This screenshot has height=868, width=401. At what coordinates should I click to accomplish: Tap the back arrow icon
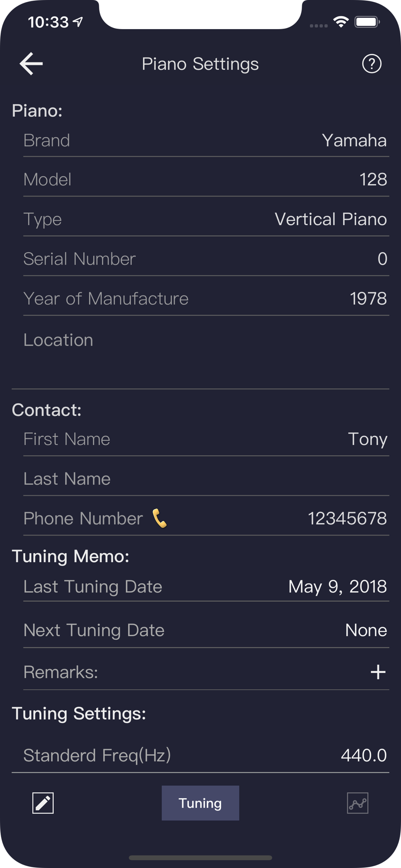click(31, 64)
